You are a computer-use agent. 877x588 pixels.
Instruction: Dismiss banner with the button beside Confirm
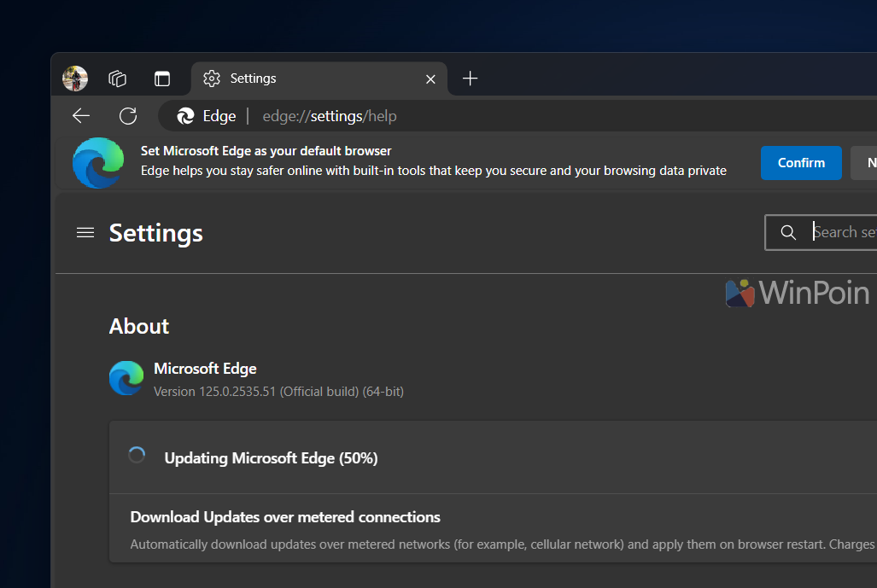[864, 163]
